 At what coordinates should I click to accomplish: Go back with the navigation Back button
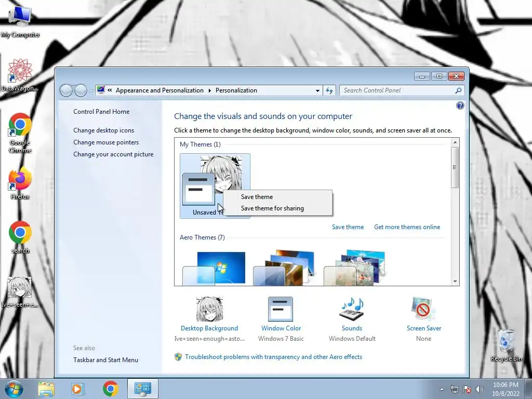click(x=66, y=90)
